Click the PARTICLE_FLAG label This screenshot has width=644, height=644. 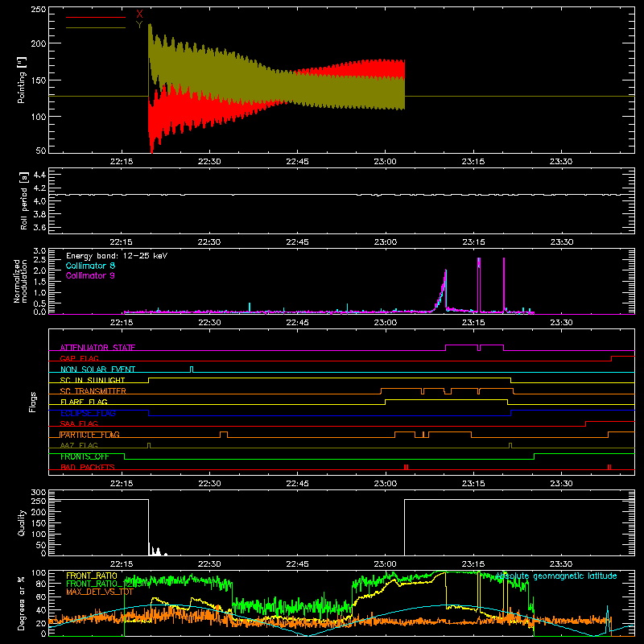90,435
